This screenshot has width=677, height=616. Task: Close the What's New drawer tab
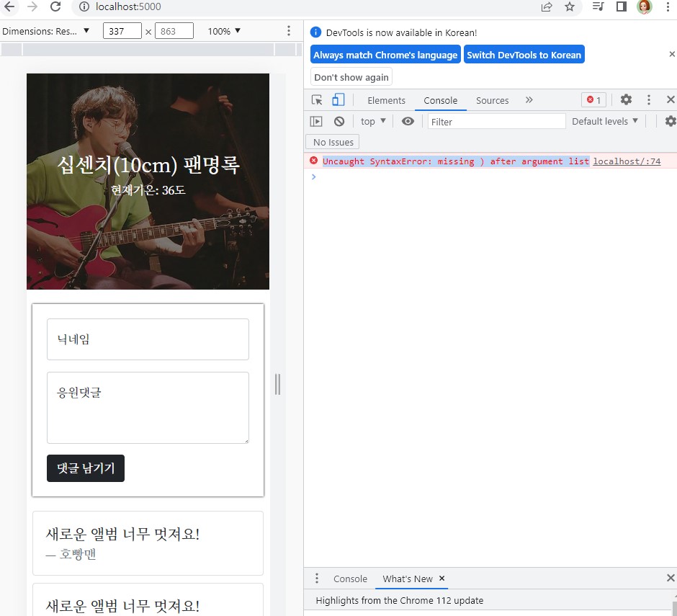click(x=441, y=578)
